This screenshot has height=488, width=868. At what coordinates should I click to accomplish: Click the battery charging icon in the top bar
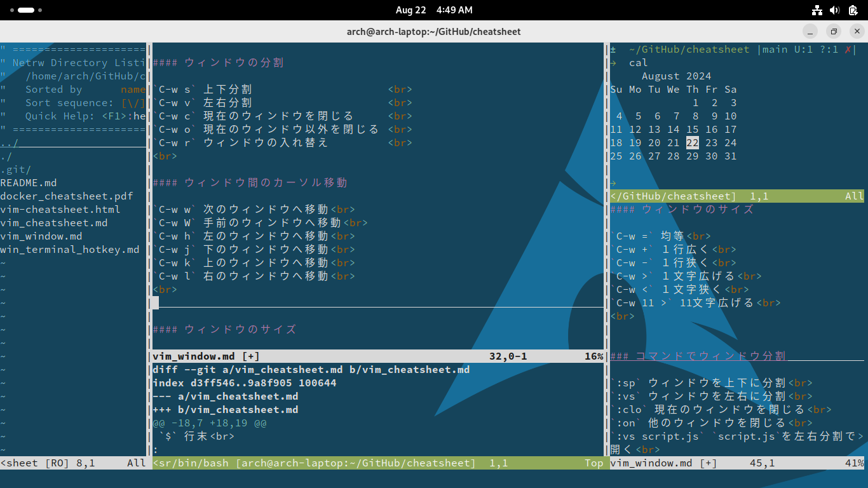pyautogui.click(x=852, y=10)
